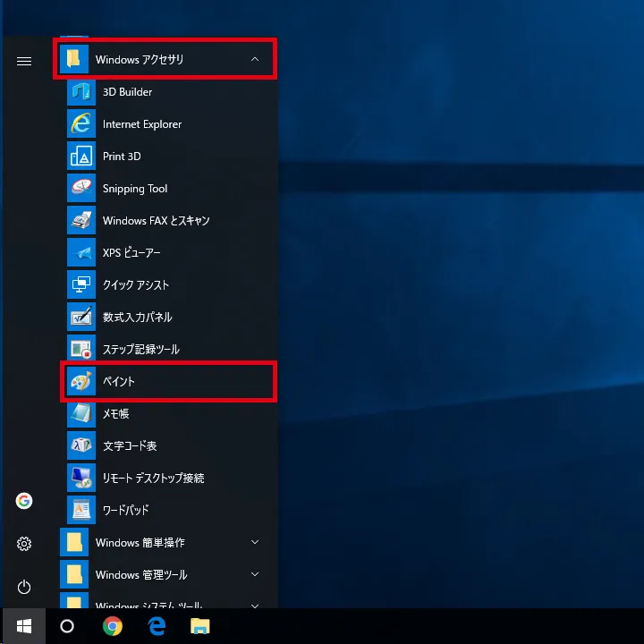Expand Start menu hamburger icon

[x=24, y=61]
